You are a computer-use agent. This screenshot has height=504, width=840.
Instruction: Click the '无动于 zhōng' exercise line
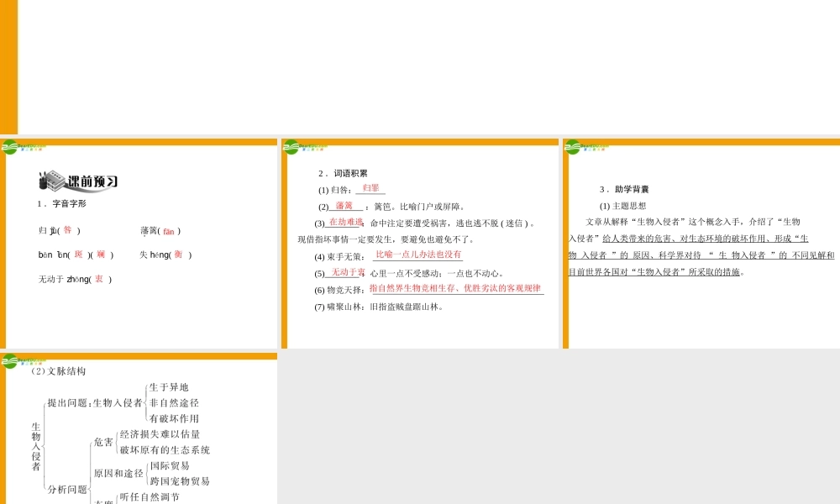tap(75, 279)
